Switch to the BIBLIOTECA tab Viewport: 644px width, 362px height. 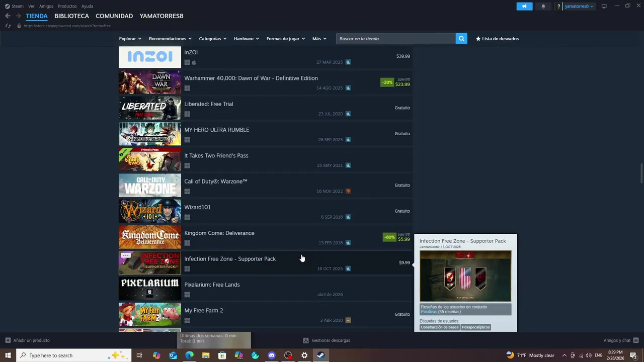(x=71, y=16)
